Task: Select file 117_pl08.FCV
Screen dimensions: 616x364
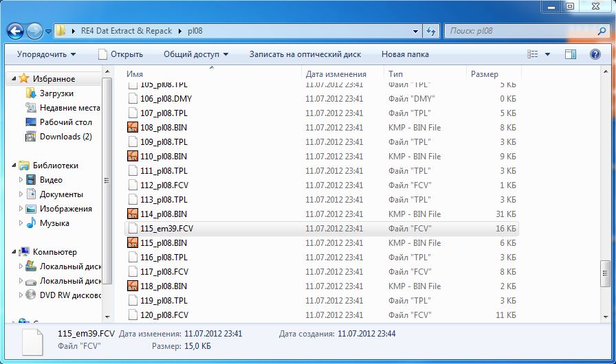Action: pyautogui.click(x=322, y=272)
